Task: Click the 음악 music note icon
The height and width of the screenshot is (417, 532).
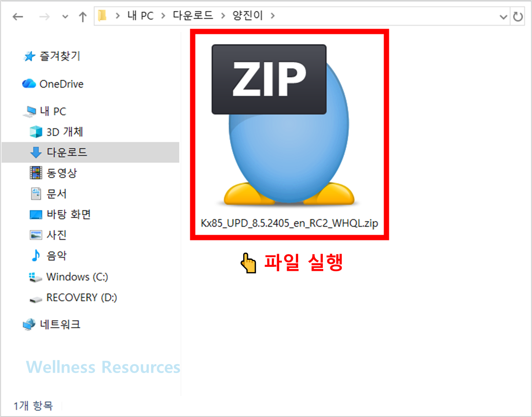Action: coord(36,255)
